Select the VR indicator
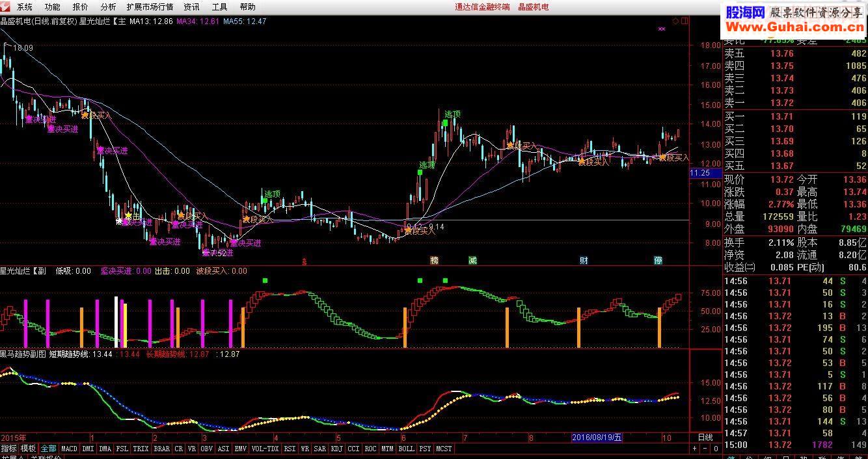This screenshot has width=868, height=459. point(192,449)
